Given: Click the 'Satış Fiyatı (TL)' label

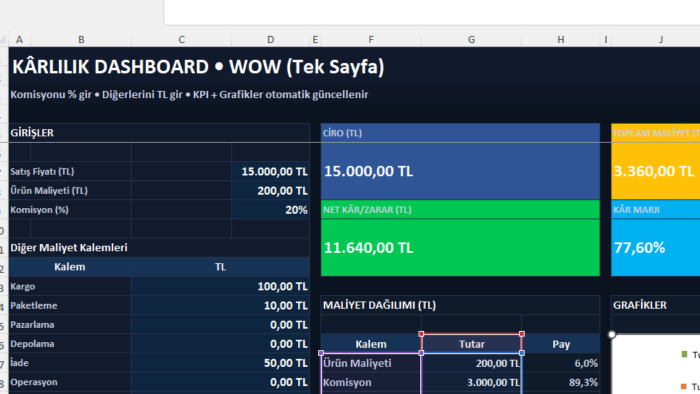Looking at the screenshot, I should point(42,171).
